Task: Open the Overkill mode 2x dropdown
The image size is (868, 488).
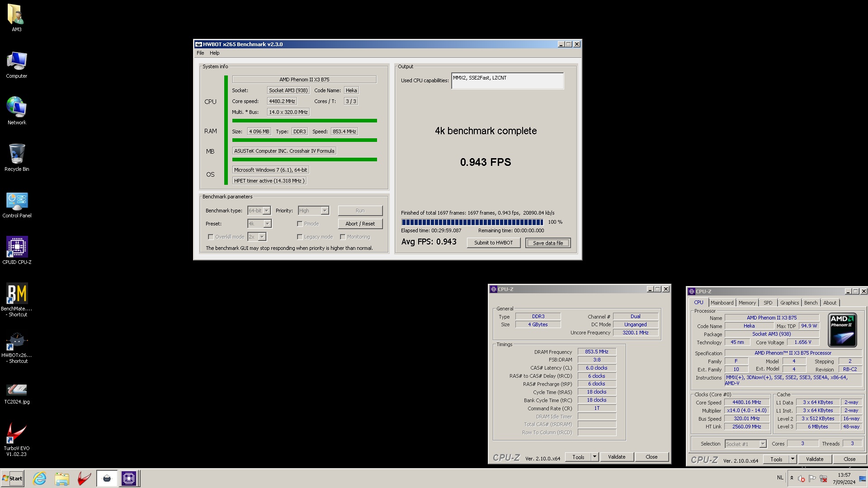Action: click(257, 237)
